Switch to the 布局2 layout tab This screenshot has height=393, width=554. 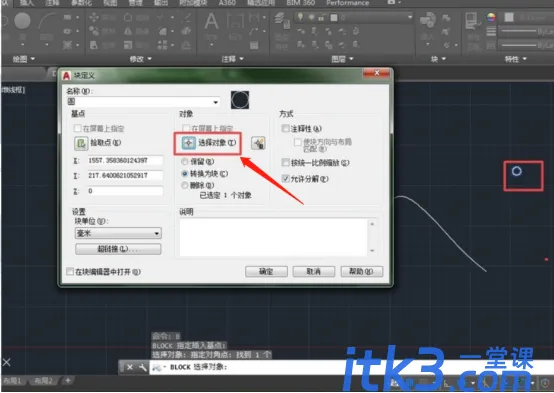(44, 381)
